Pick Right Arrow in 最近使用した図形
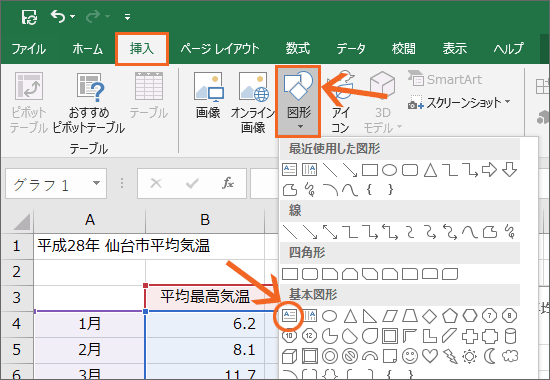Screen dimensions: 550x380 click(x=489, y=170)
